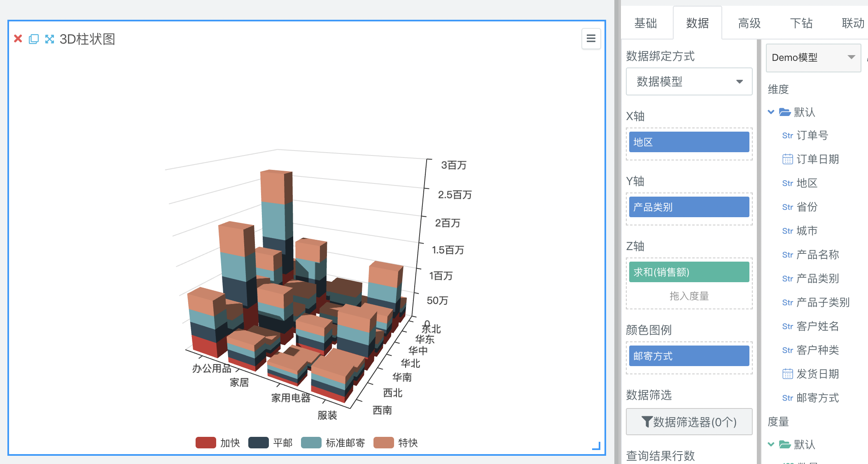Open the Demo模型 model dropdown

pos(813,58)
